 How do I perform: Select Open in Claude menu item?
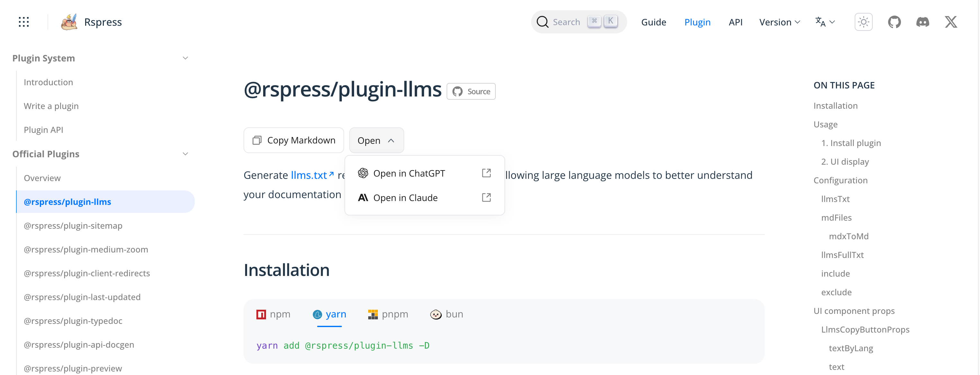coord(405,198)
